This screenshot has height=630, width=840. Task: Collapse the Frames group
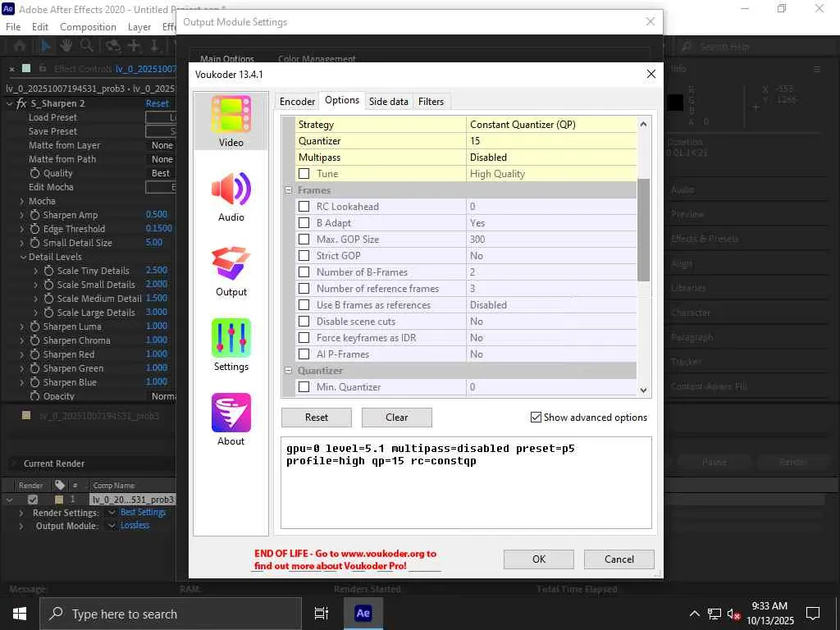tap(288, 190)
